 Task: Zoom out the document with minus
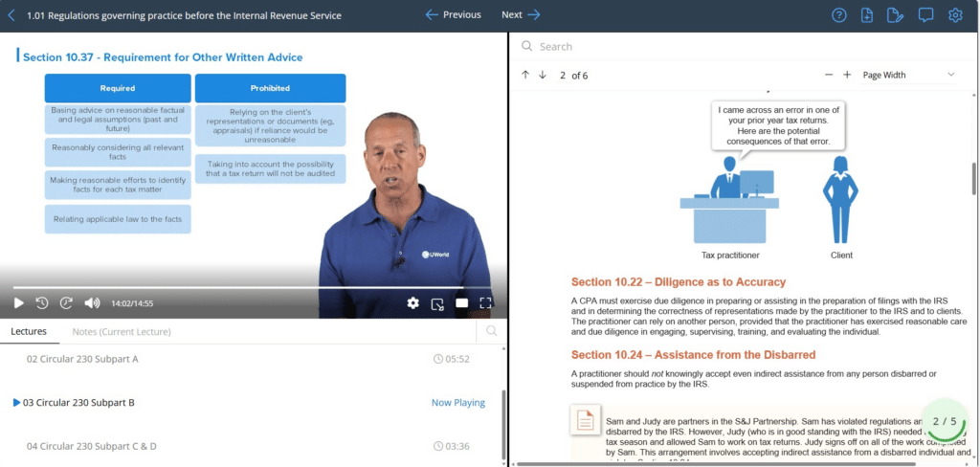click(x=829, y=75)
